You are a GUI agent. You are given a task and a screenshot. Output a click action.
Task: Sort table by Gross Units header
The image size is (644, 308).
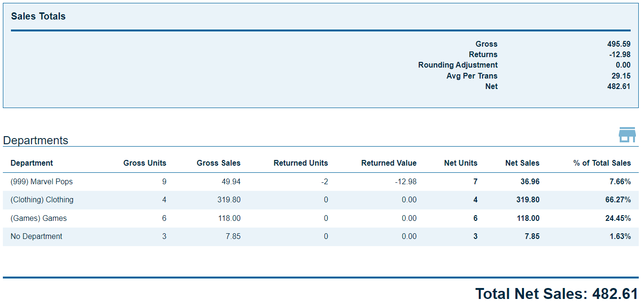click(145, 163)
